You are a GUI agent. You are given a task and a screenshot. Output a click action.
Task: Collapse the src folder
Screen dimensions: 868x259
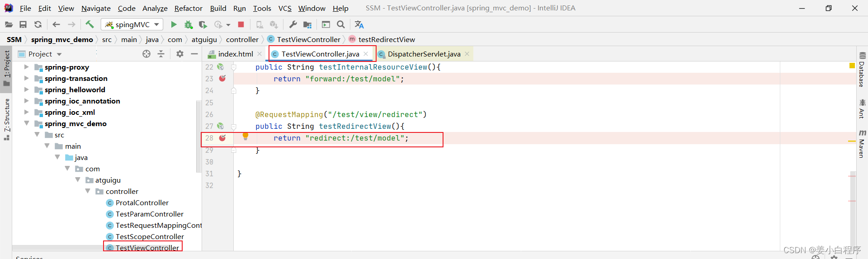pos(37,134)
